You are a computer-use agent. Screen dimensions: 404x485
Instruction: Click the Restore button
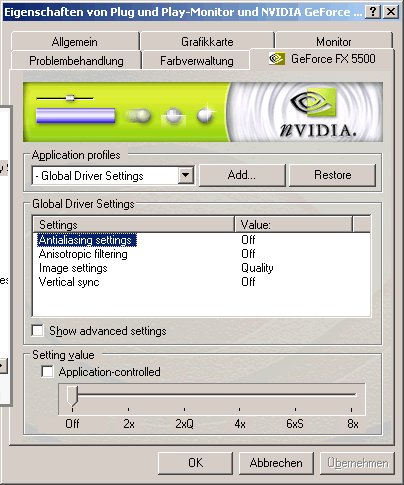(x=332, y=175)
